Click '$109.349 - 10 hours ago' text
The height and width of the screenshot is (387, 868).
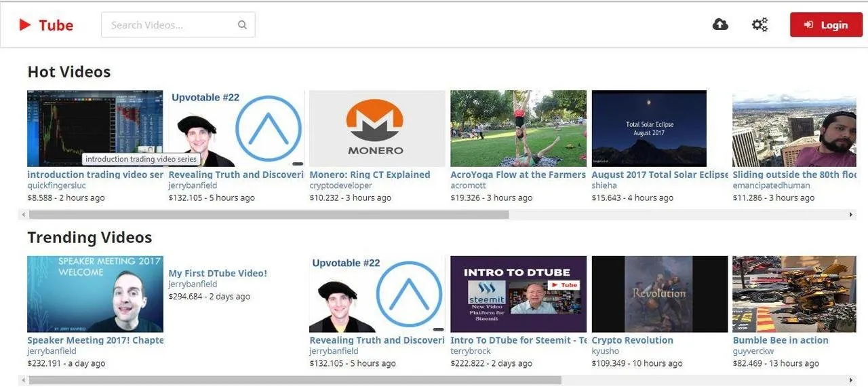pyautogui.click(x=637, y=363)
